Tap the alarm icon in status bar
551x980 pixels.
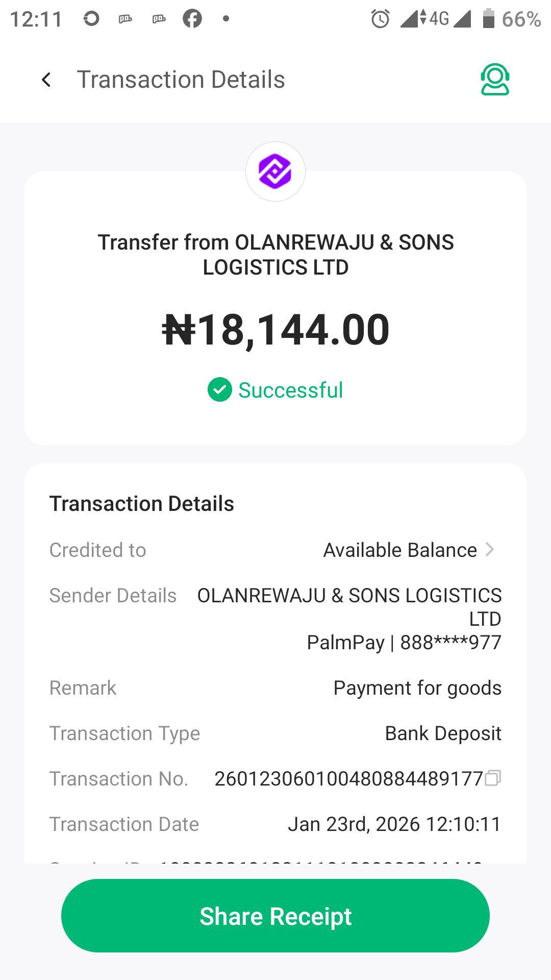pyautogui.click(x=380, y=19)
